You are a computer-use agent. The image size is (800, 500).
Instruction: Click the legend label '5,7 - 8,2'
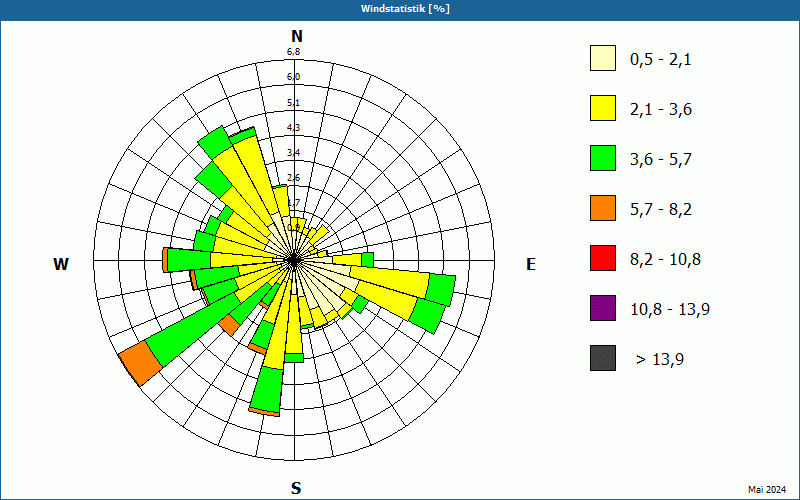661,210
